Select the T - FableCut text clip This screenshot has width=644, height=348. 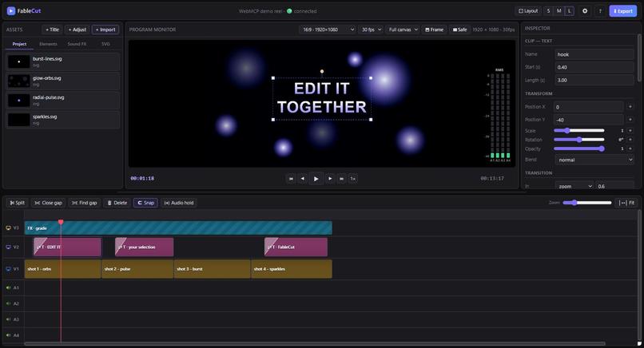tap(296, 247)
